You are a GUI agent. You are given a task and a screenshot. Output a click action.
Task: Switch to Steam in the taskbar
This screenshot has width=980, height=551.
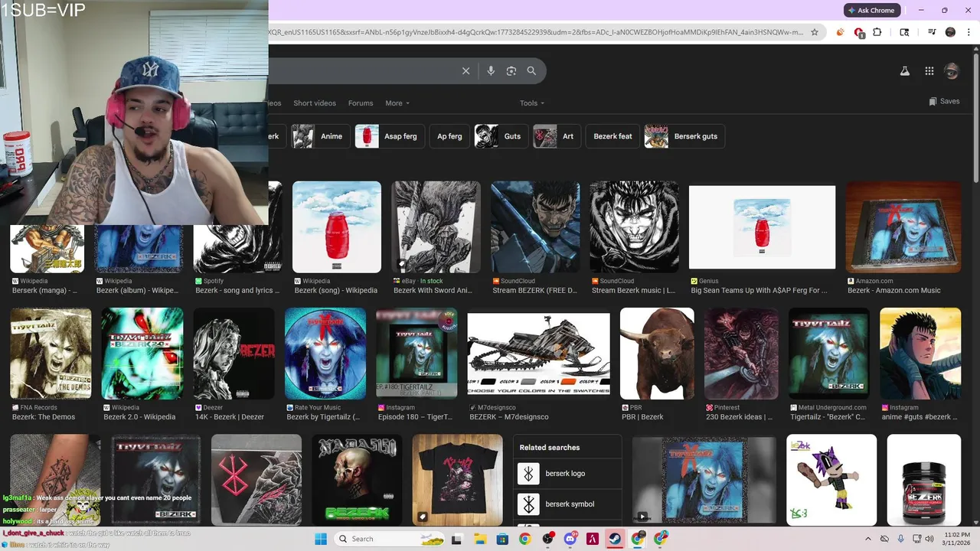click(615, 539)
